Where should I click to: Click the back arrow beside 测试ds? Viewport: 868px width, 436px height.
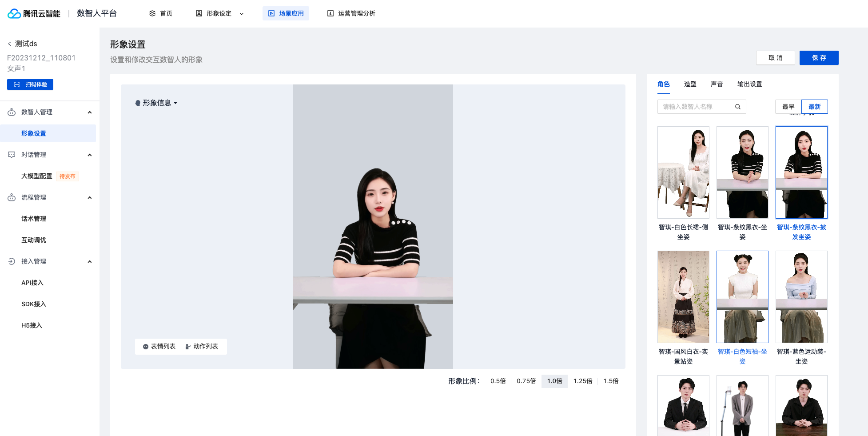point(9,44)
